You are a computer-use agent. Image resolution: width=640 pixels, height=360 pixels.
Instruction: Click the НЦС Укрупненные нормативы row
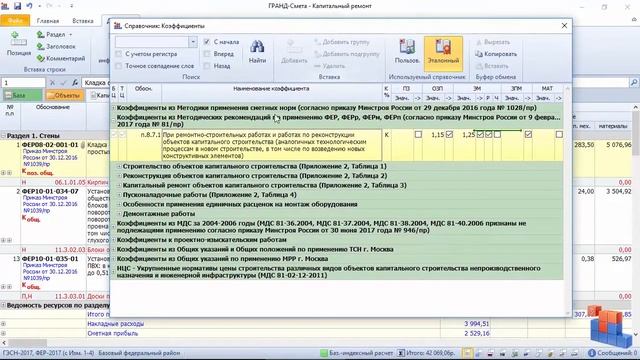click(x=338, y=272)
